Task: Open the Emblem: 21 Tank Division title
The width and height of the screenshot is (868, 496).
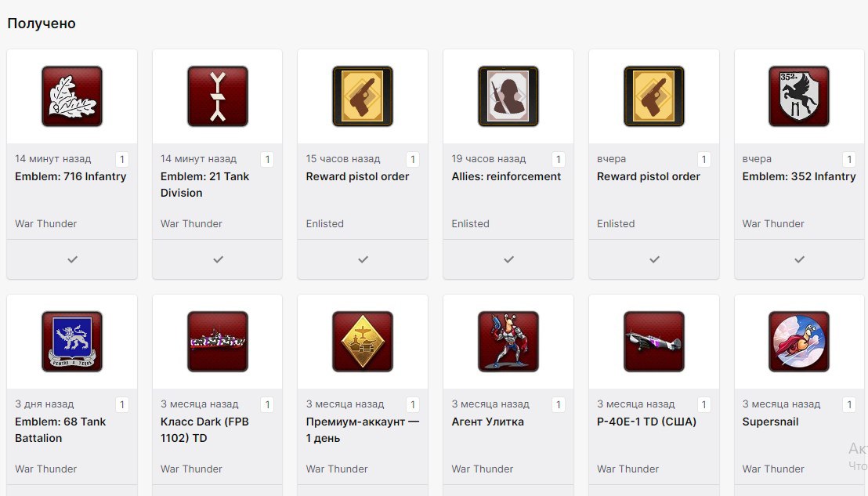Action: [x=204, y=184]
